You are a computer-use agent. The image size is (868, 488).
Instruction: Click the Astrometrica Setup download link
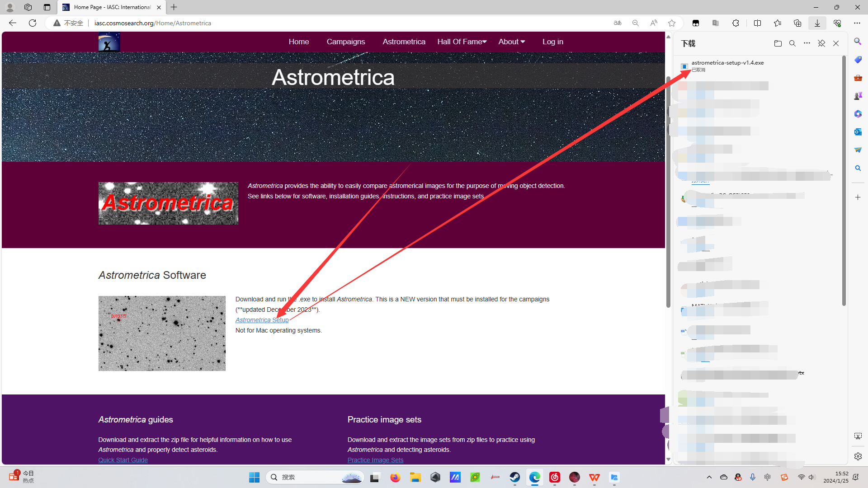262,320
